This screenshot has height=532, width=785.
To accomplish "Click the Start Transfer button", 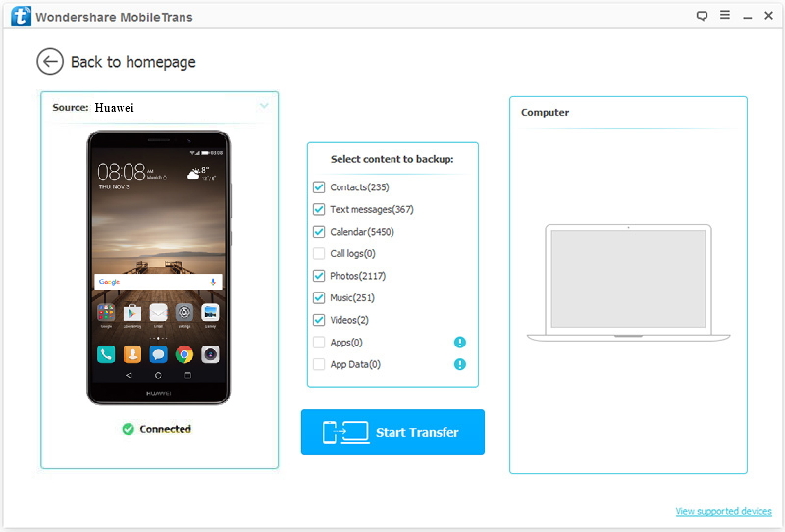I will click(392, 432).
